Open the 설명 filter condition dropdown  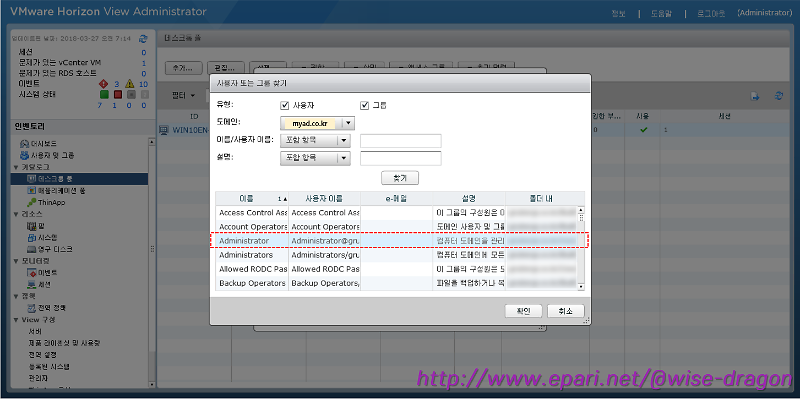[x=315, y=159]
